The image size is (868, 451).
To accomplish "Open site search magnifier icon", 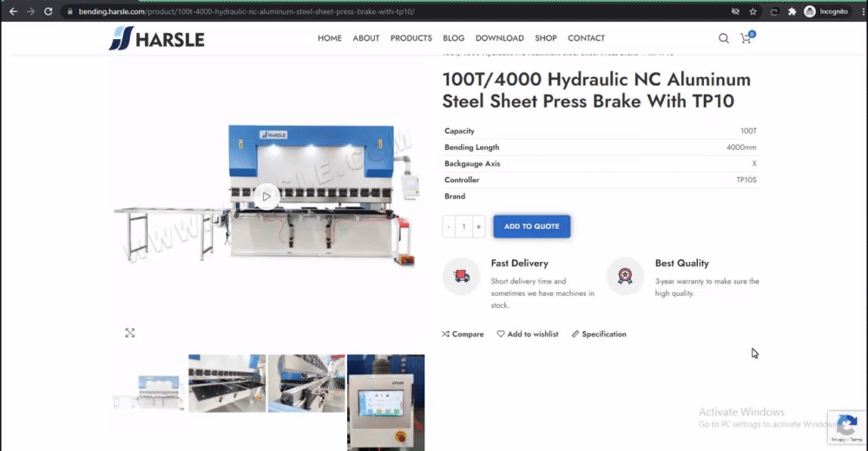I will tap(724, 38).
